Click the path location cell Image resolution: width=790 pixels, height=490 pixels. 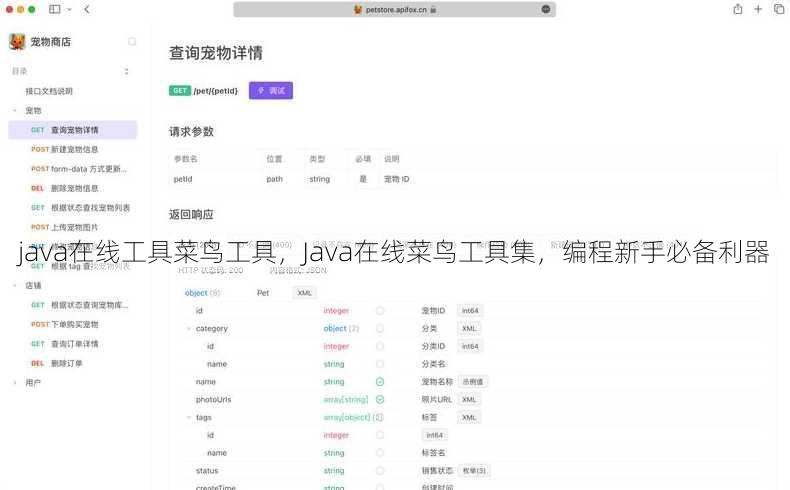275,179
